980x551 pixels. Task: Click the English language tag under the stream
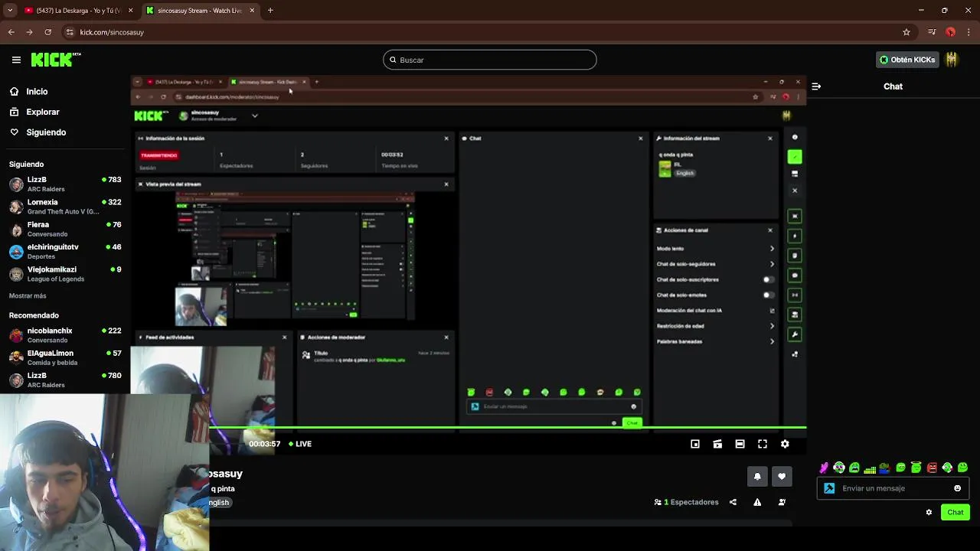coord(219,503)
